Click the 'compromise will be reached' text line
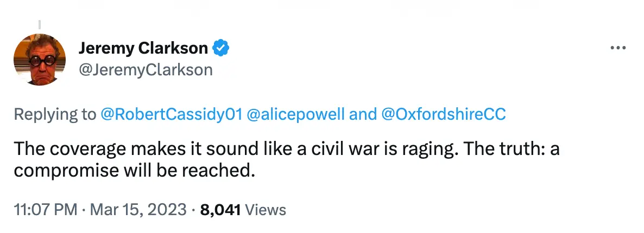Screen dimensions: 644x233 (134, 171)
